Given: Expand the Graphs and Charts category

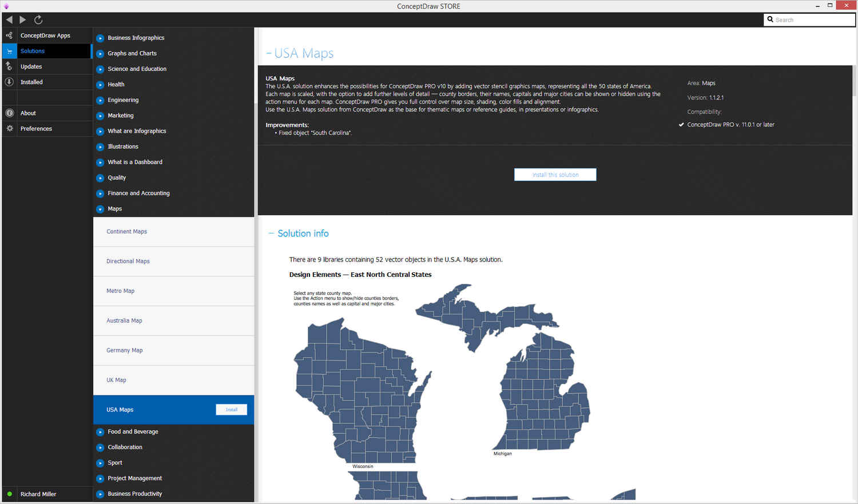Looking at the screenshot, I should 100,54.
